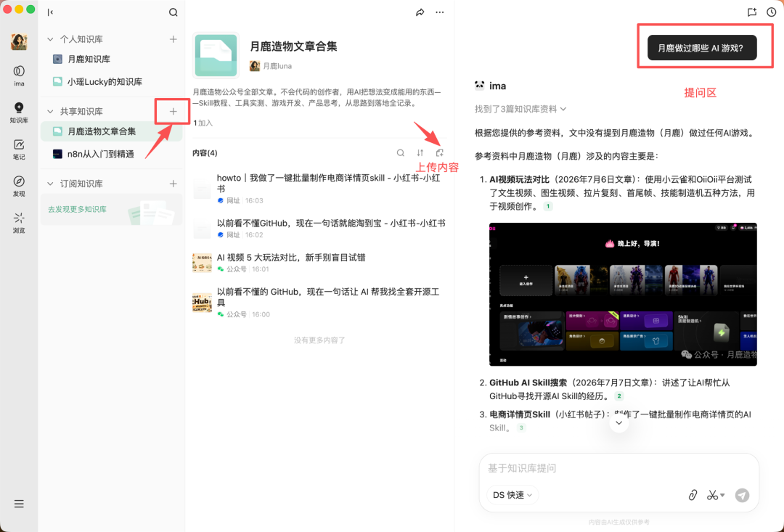Viewport: 784px width, 532px height.
Task: Open the DS 快速 model dropdown
Action: click(513, 495)
